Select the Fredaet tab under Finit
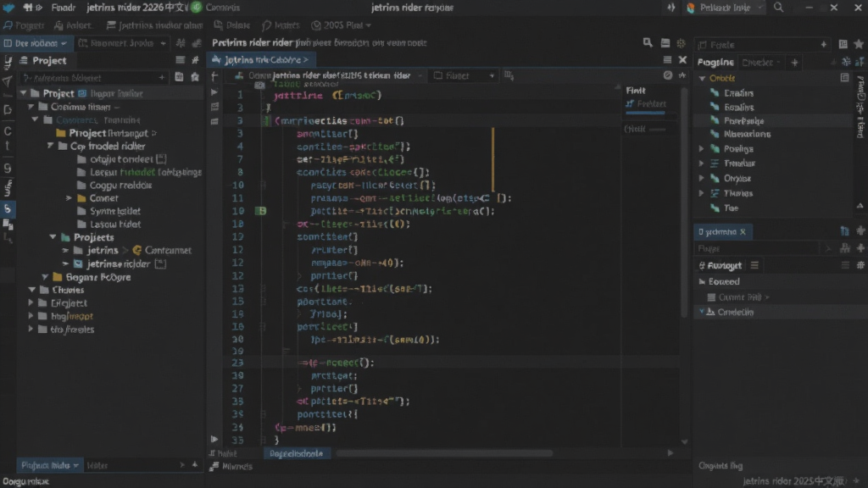Image resolution: width=868 pixels, height=488 pixels. pyautogui.click(x=646, y=104)
